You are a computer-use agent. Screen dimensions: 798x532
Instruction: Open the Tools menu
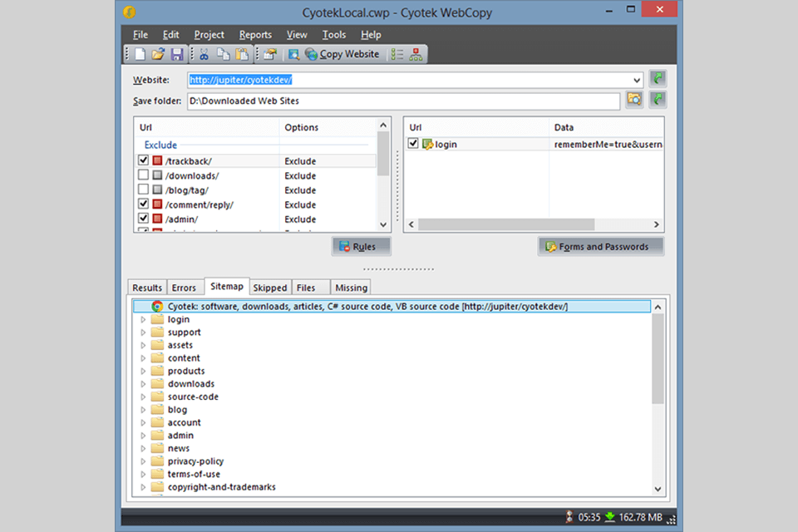pyautogui.click(x=334, y=35)
